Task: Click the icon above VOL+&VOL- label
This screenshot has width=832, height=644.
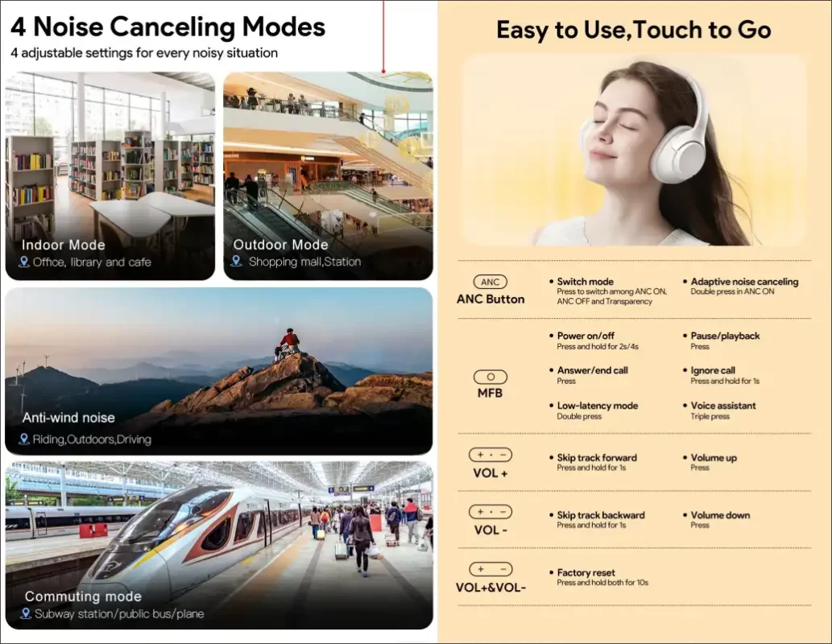Action: click(490, 569)
